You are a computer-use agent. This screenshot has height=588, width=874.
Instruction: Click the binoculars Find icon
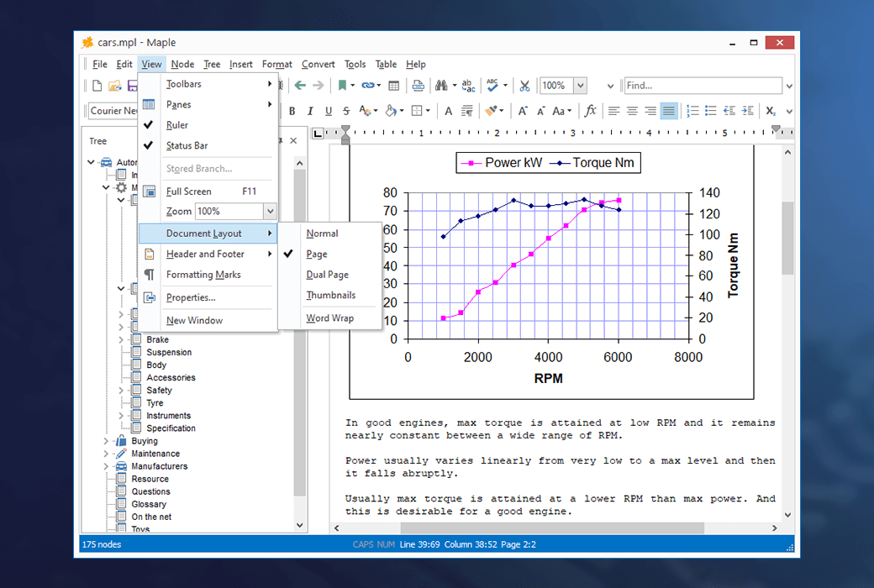click(x=441, y=86)
